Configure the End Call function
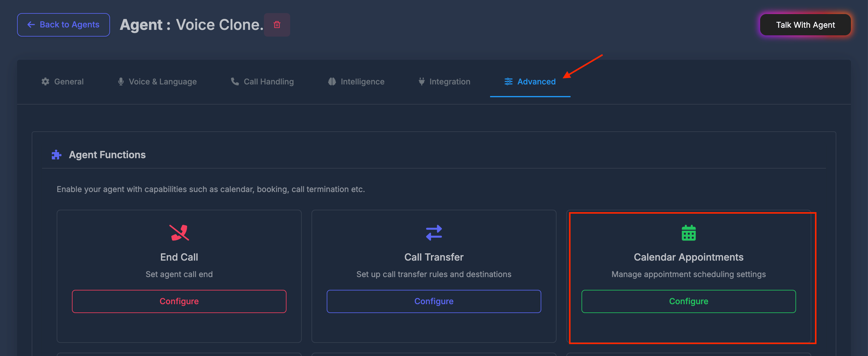This screenshot has width=868, height=356. coord(179,301)
